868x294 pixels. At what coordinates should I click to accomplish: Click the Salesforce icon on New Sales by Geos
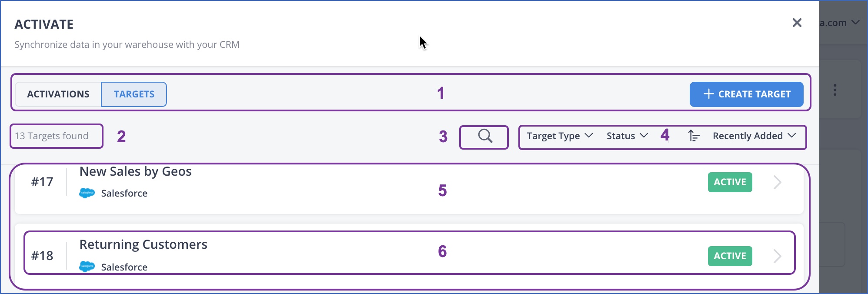click(87, 193)
